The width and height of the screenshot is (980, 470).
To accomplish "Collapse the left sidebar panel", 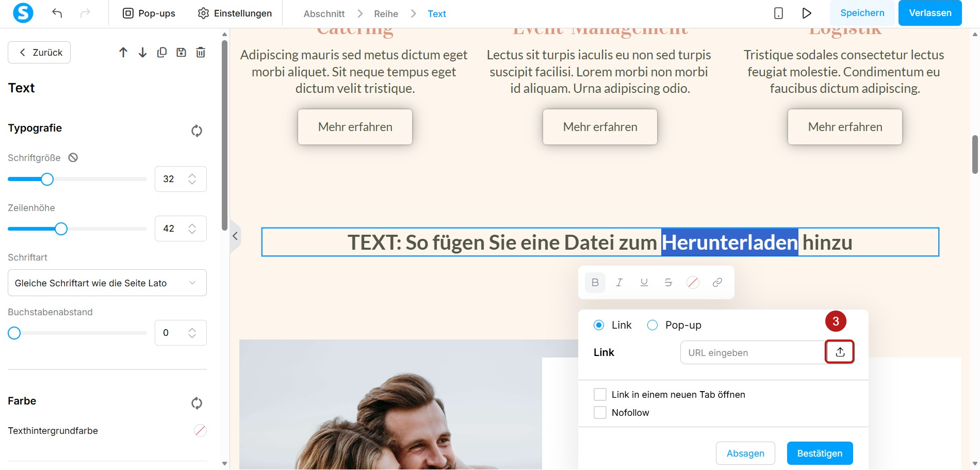I will point(235,236).
